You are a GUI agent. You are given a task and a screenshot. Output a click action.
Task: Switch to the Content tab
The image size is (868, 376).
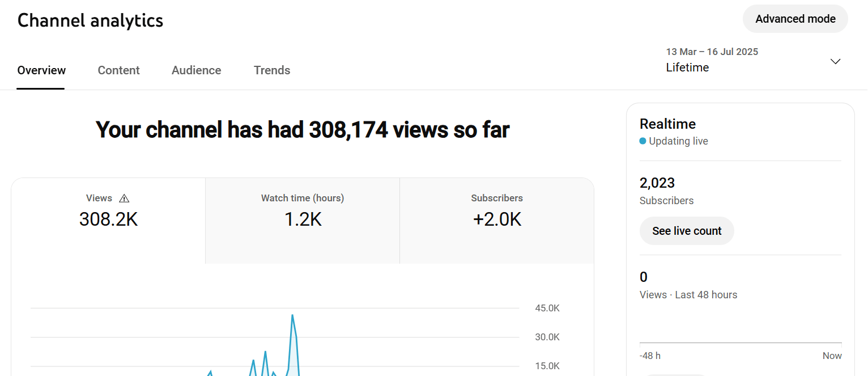pos(119,70)
